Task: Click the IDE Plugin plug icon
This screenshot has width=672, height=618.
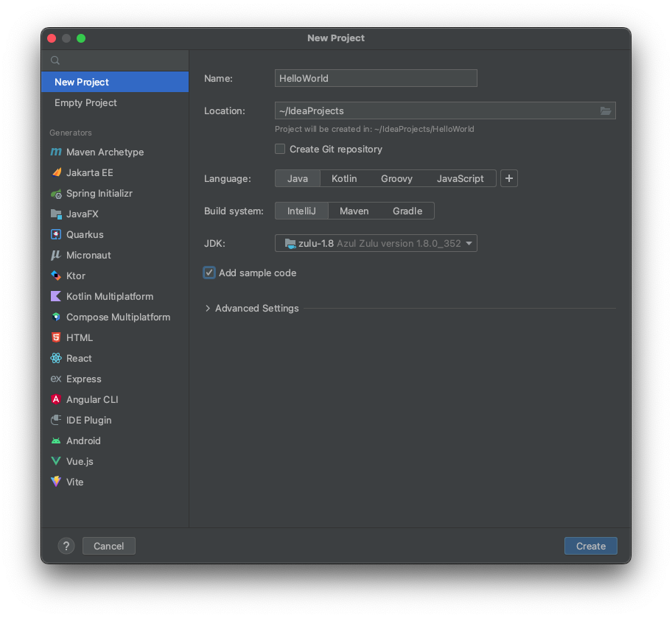Action: point(56,420)
